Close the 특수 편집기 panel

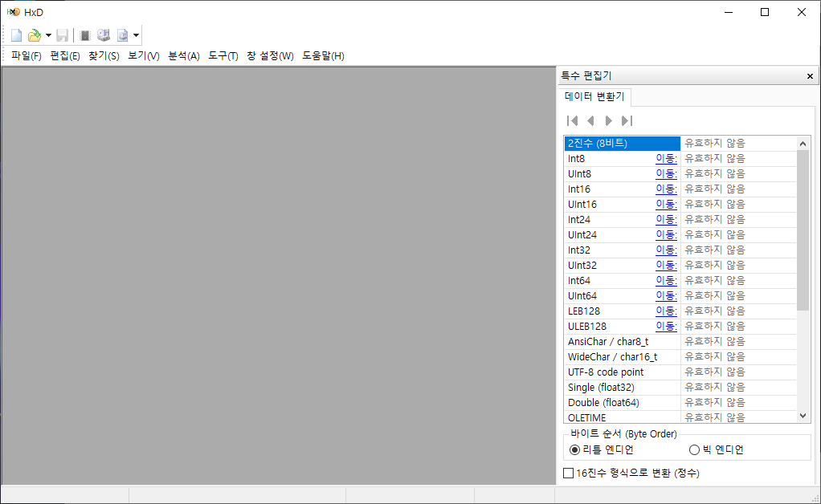(810, 76)
